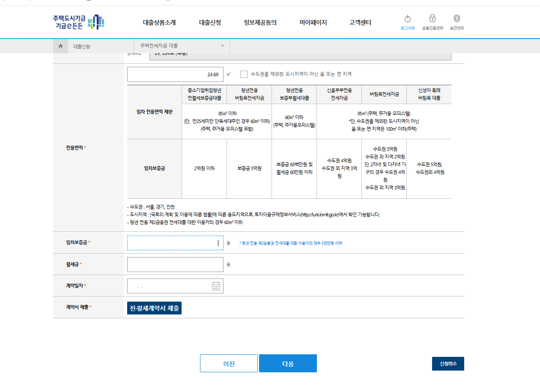
Task: Click the 임차보증금 input field
Action: (x=175, y=243)
